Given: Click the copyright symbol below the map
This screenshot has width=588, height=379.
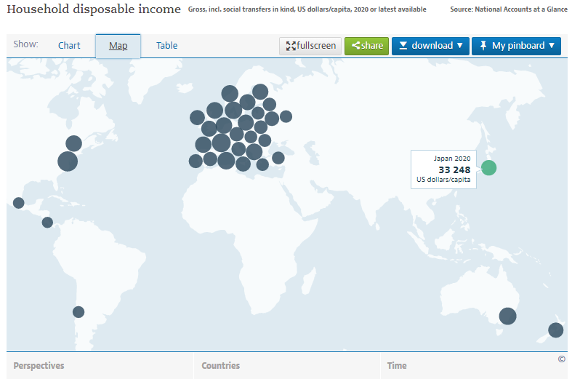Looking at the screenshot, I should pyautogui.click(x=561, y=359).
